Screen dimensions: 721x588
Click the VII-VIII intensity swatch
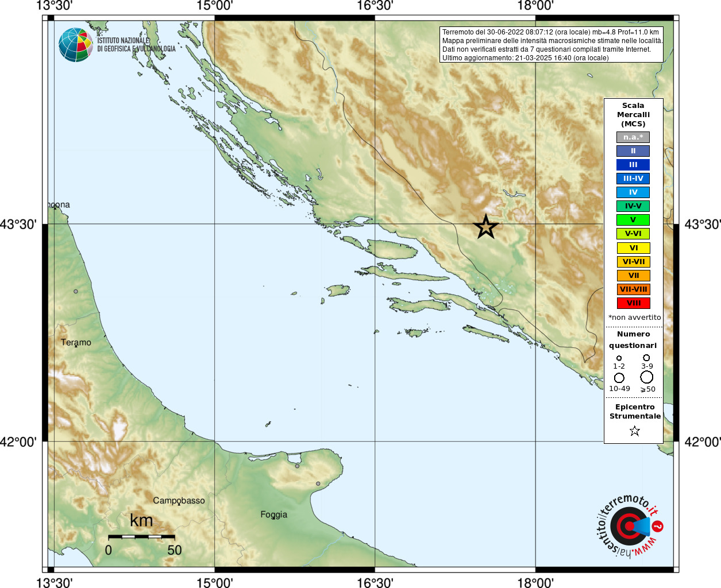[x=633, y=289]
